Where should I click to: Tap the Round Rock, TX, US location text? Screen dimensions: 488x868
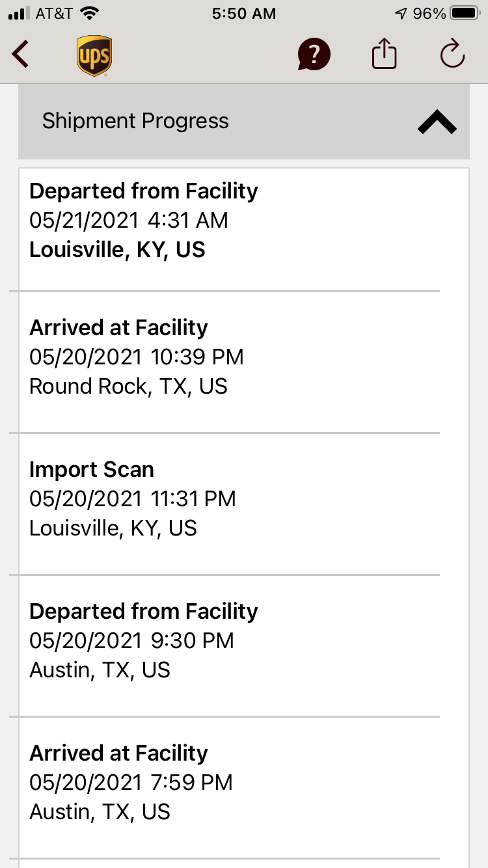(128, 387)
